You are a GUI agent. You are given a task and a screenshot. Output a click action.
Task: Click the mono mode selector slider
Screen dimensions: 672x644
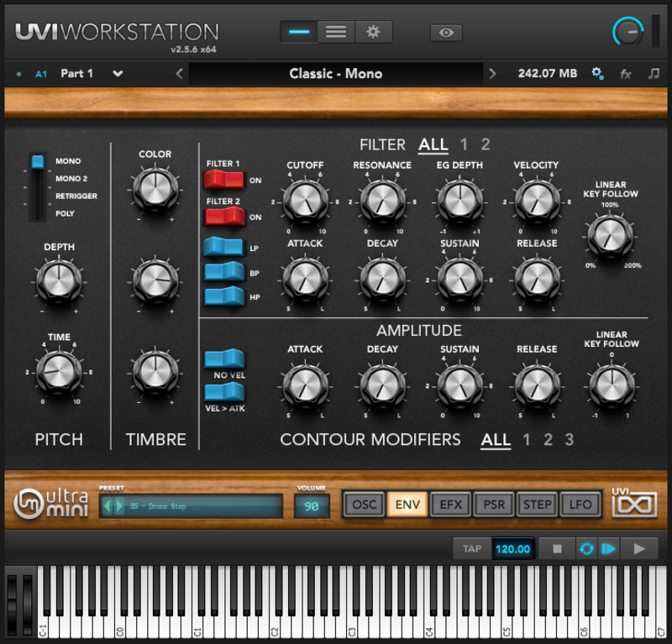click(38, 186)
